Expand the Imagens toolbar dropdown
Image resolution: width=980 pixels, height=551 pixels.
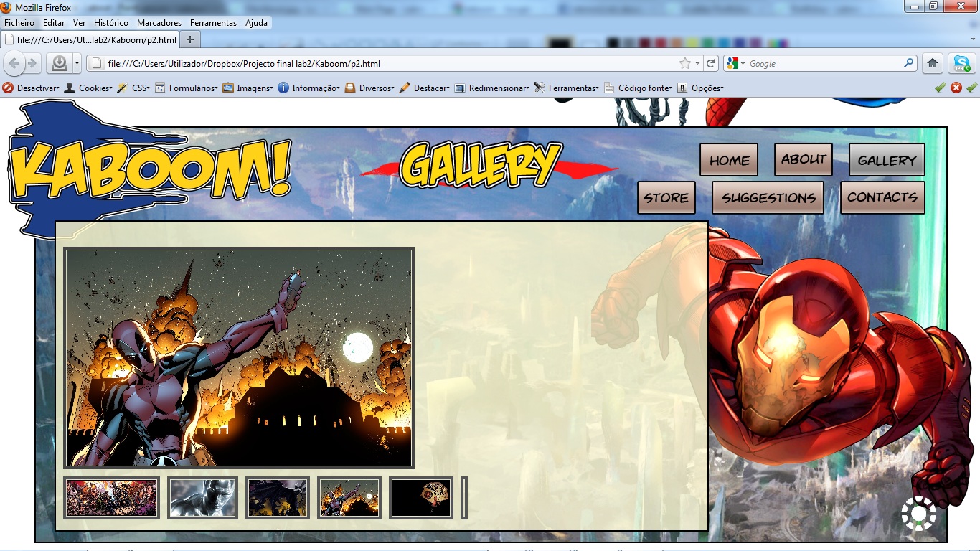tap(248, 88)
